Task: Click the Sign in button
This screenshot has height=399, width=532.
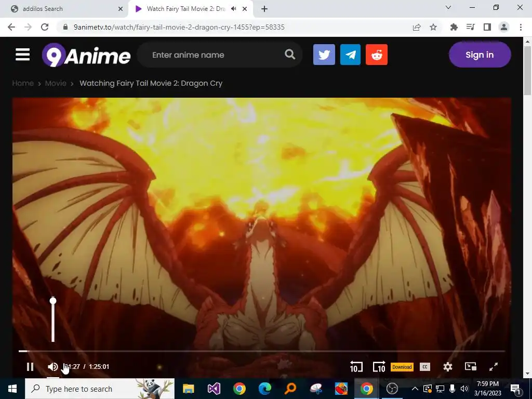Action: (480, 55)
